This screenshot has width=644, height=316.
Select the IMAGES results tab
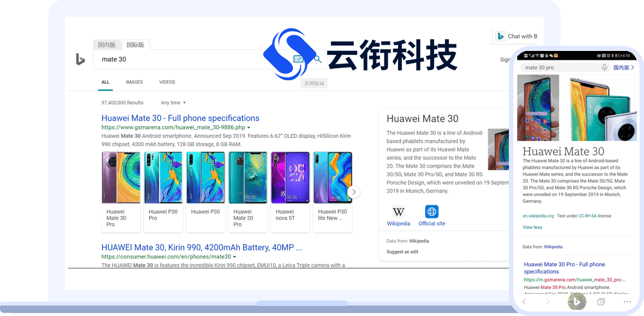(x=135, y=82)
